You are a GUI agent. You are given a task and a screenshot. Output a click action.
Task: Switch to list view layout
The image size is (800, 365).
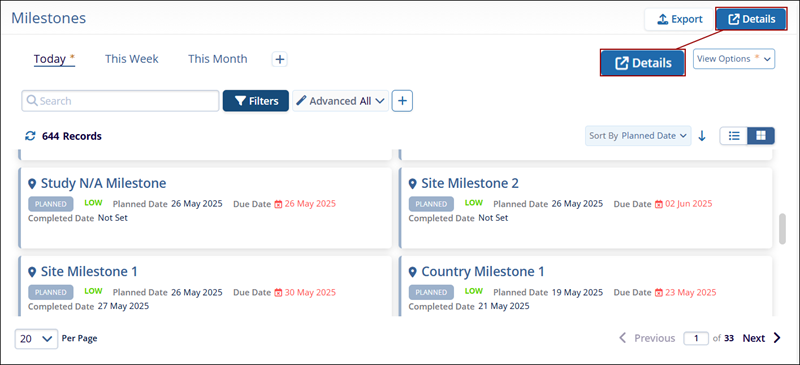(x=734, y=135)
